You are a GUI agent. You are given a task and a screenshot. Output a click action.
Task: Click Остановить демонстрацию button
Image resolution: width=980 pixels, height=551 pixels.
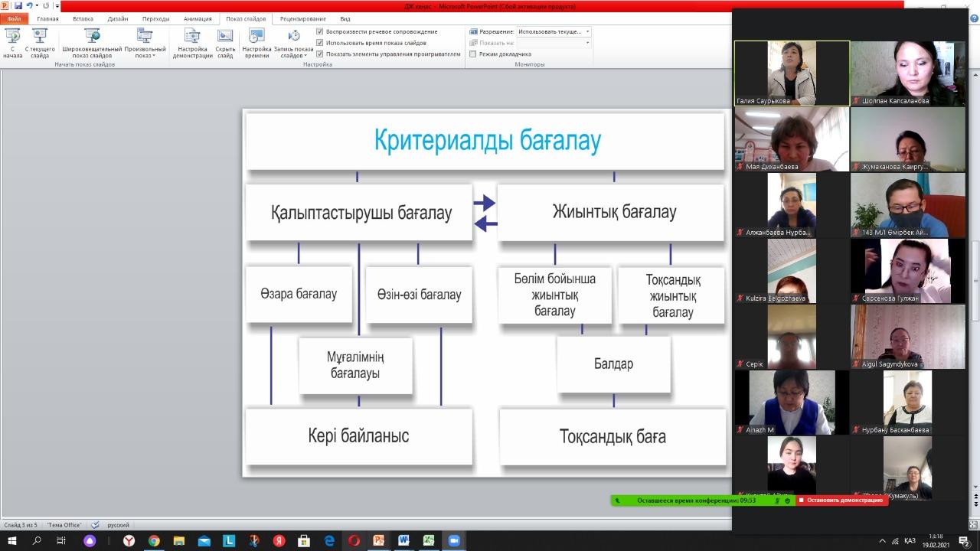(x=842, y=500)
